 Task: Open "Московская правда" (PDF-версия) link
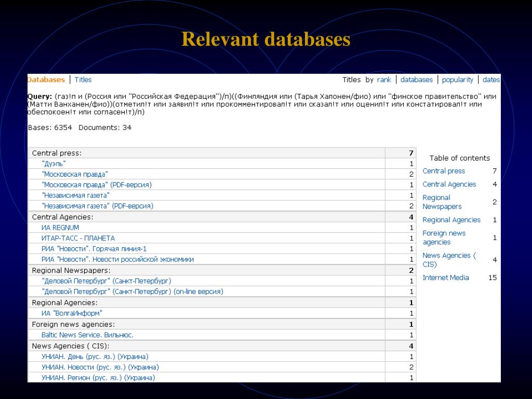click(x=97, y=184)
